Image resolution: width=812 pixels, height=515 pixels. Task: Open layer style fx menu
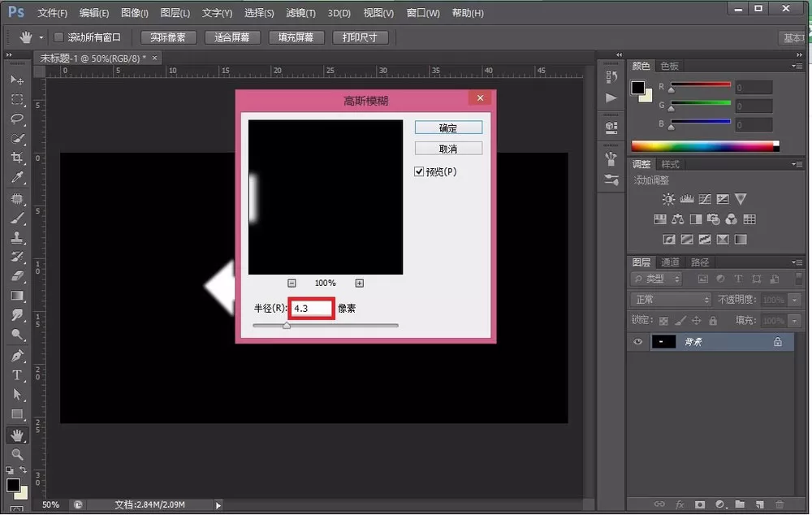tap(680, 504)
